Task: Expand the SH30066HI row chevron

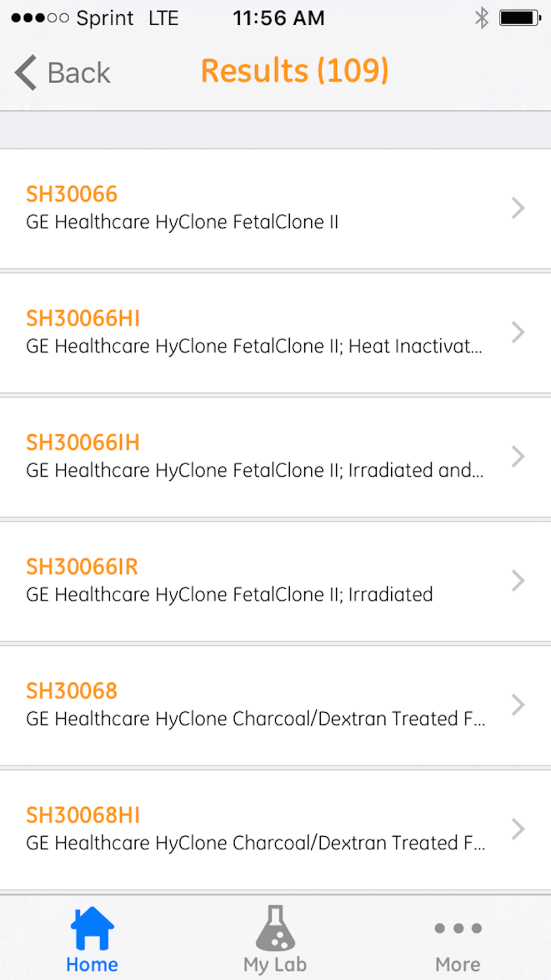Action: pyautogui.click(x=517, y=332)
